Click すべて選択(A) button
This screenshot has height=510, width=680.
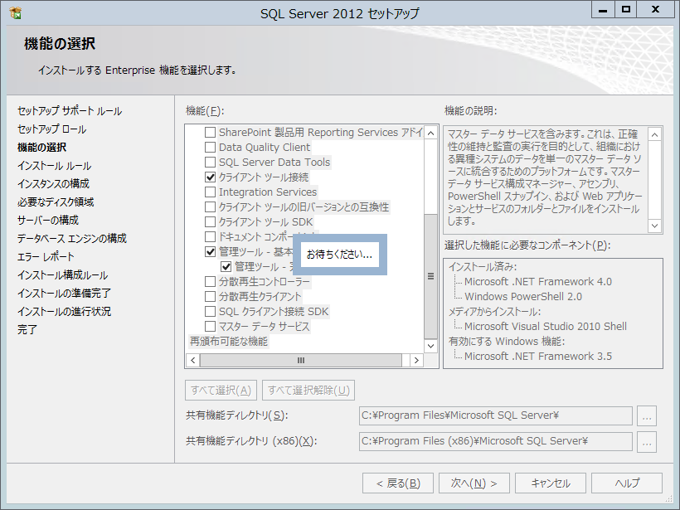click(x=221, y=390)
